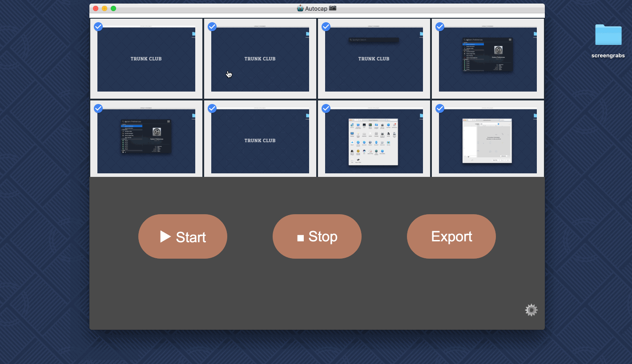The width and height of the screenshot is (632, 364).
Task: Click the Export button
Action: click(451, 236)
